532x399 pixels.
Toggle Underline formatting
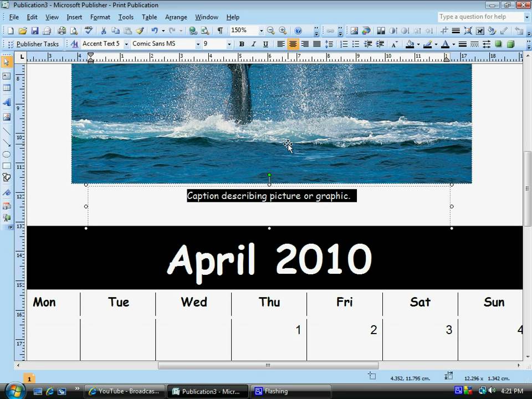click(x=265, y=44)
